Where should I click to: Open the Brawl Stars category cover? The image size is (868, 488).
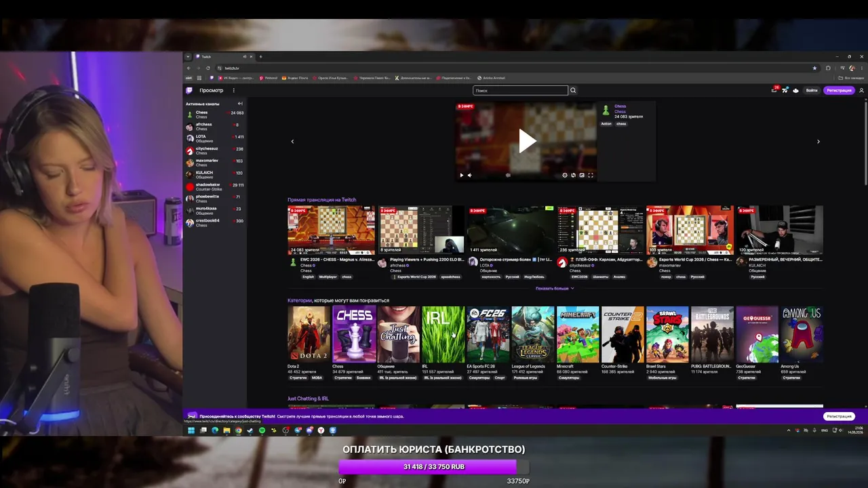click(667, 334)
